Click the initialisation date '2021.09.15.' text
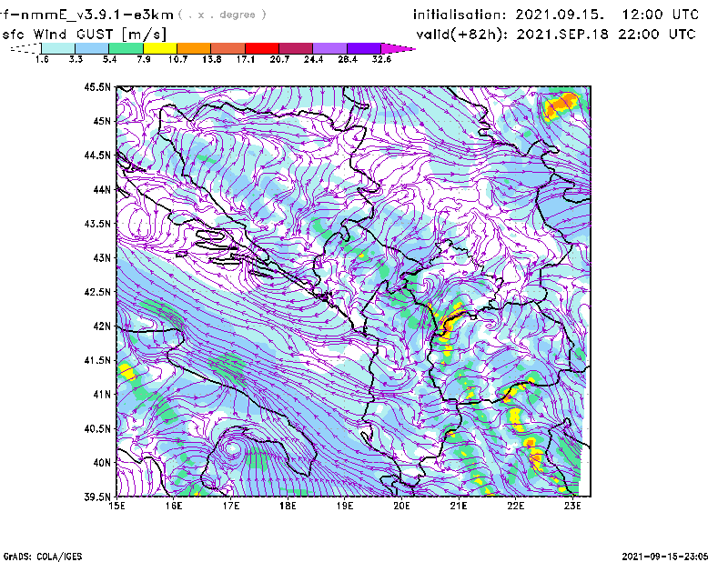 point(560,15)
